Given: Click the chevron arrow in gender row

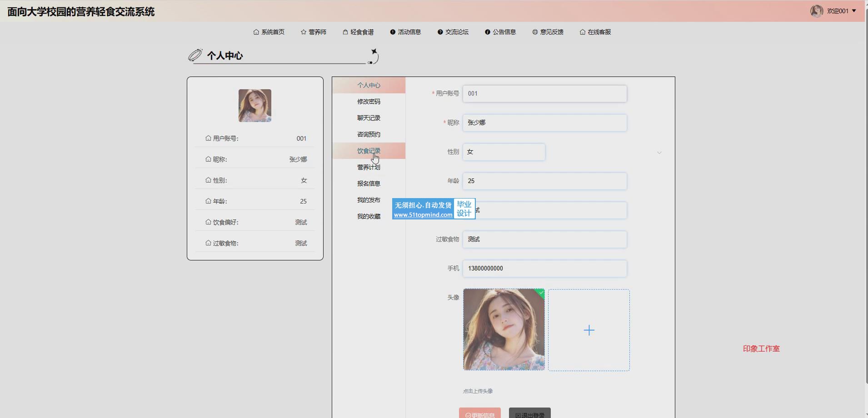Looking at the screenshot, I should tap(659, 153).
